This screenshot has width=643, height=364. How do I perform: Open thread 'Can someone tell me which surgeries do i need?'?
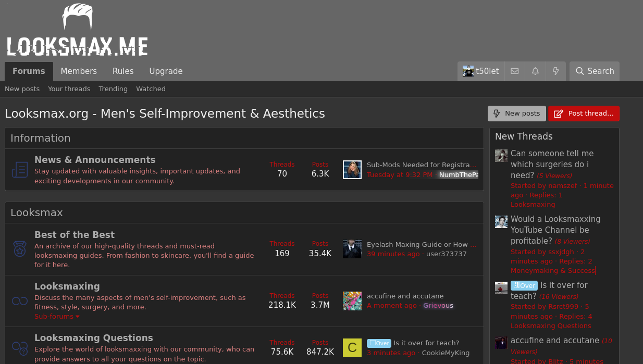tap(552, 165)
